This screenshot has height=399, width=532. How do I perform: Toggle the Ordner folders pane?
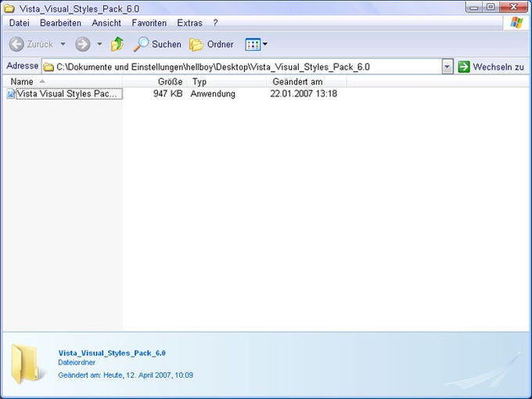click(211, 44)
